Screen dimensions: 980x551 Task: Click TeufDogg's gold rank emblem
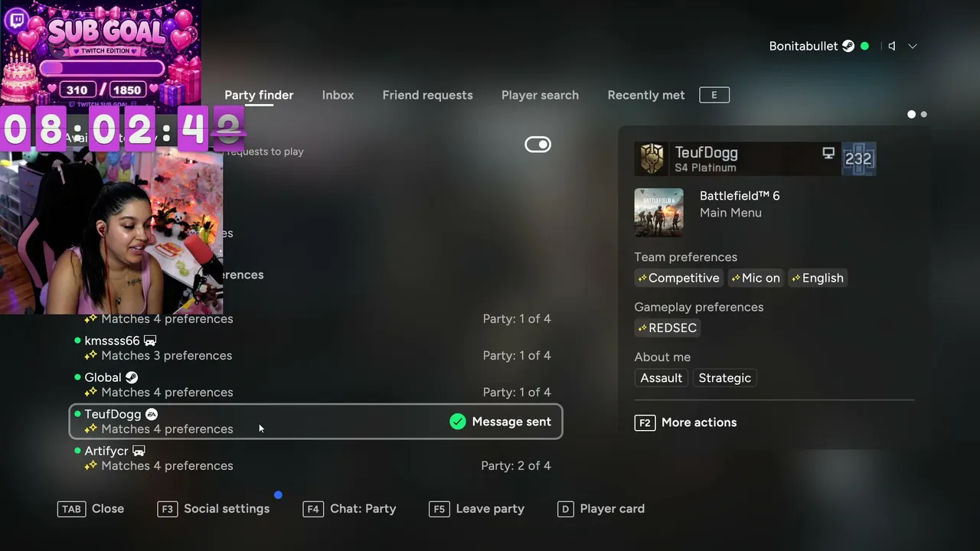[x=652, y=159]
